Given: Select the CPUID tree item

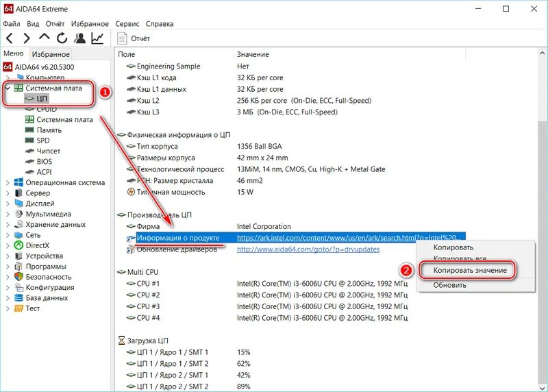Looking at the screenshot, I should (x=47, y=110).
